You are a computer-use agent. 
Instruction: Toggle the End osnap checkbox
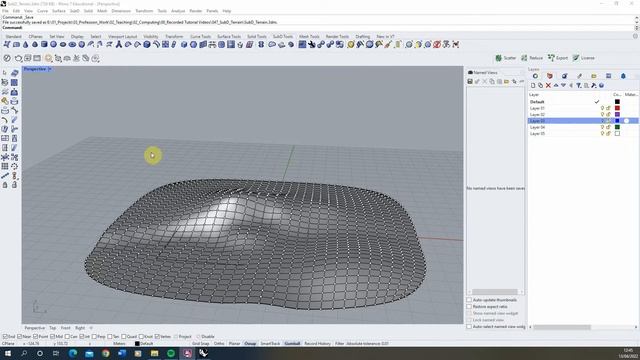[5, 337]
